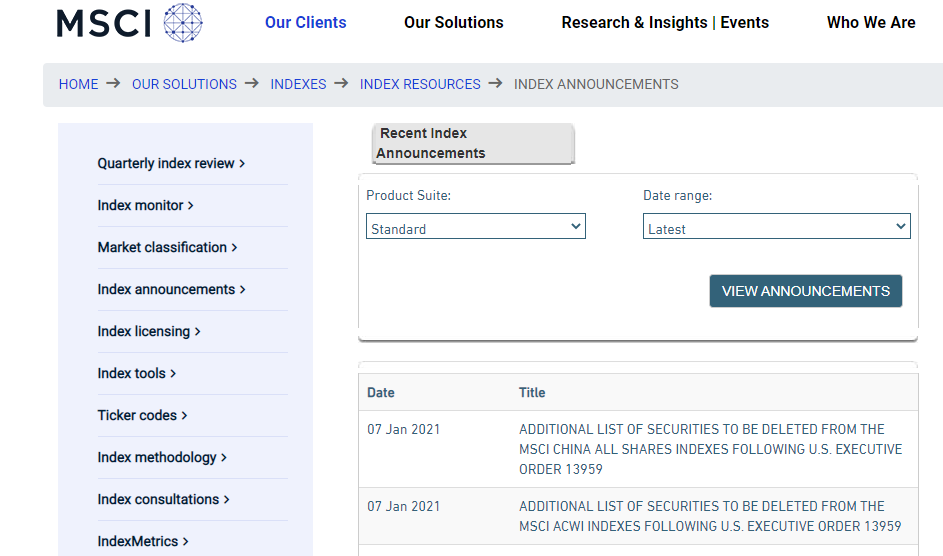Open the Who We Are menu
Image resolution: width=943 pixels, height=556 pixels.
pyautogui.click(x=870, y=22)
